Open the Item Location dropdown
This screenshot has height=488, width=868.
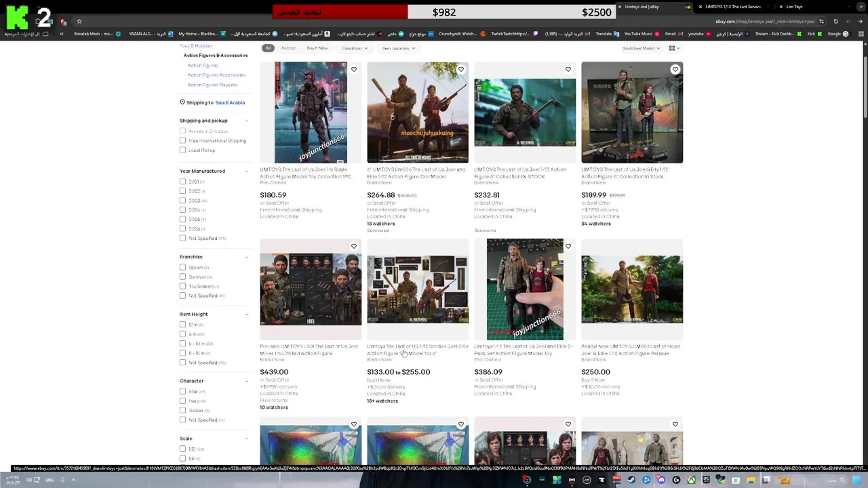pyautogui.click(x=399, y=48)
